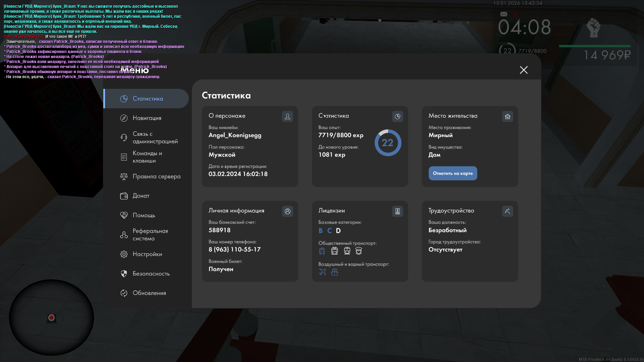Open the Настройки menu item
Screen dimensions: 644x362
coord(147,254)
